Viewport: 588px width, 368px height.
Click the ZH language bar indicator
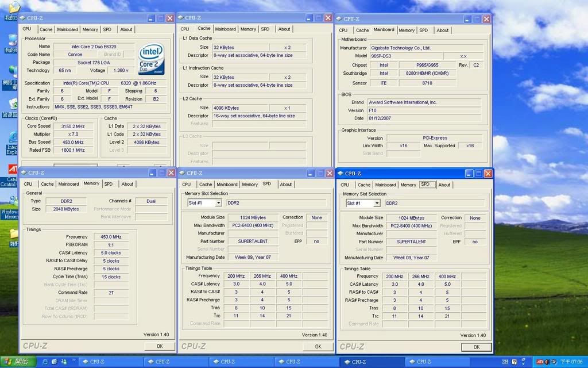coord(505,362)
